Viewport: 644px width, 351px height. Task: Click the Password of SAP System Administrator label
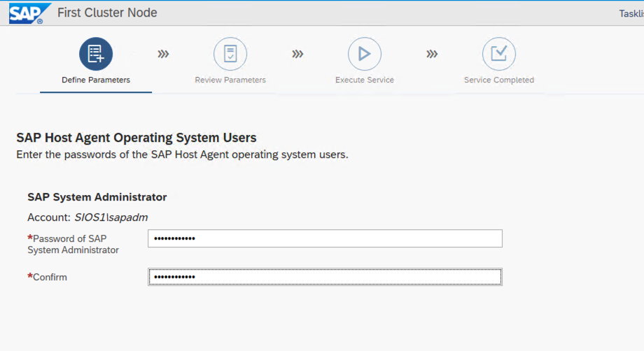point(73,245)
